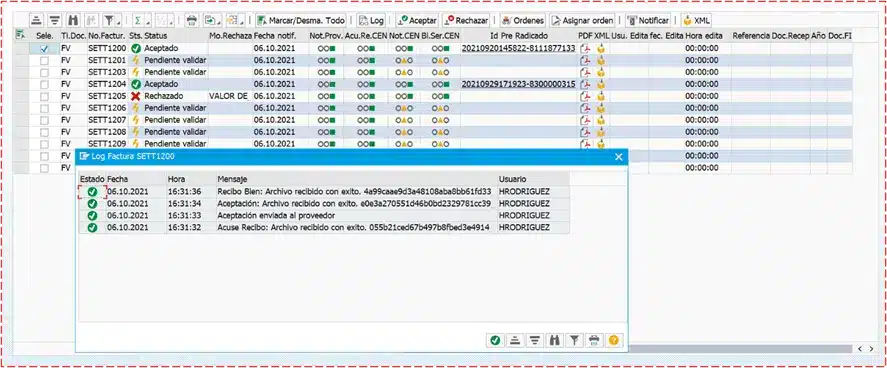Click the export icon in main toolbar

(209, 20)
